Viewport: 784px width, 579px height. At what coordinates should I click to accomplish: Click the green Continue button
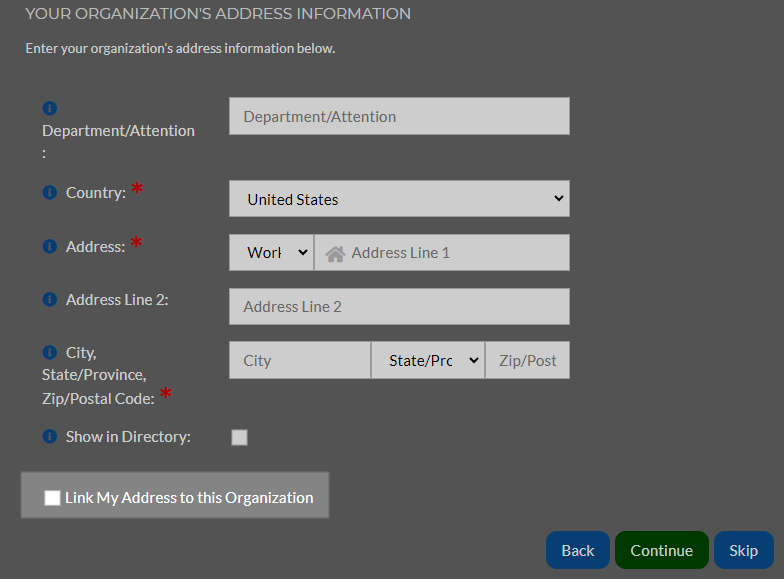coord(662,550)
